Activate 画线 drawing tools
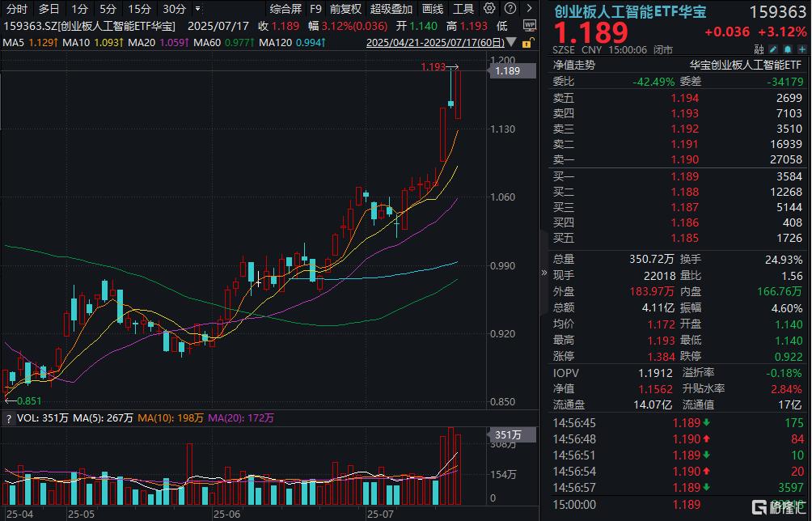This screenshot has width=812, height=521. click(x=433, y=9)
